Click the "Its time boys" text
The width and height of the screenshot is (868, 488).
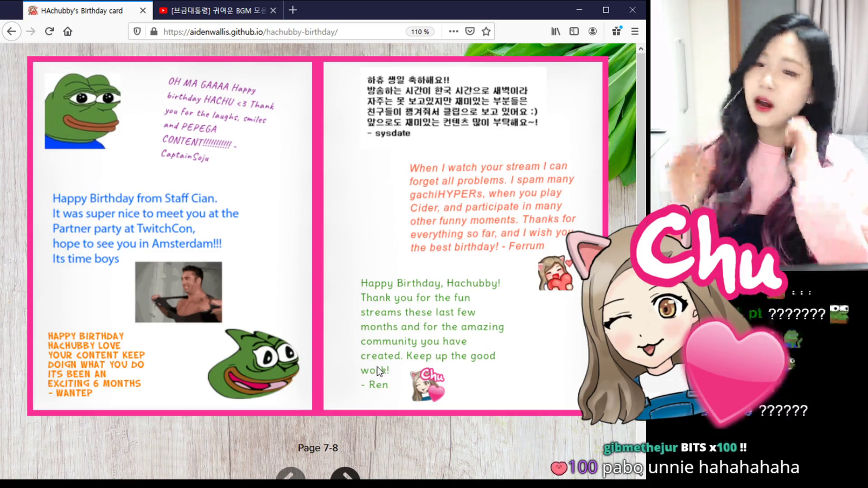[86, 259]
